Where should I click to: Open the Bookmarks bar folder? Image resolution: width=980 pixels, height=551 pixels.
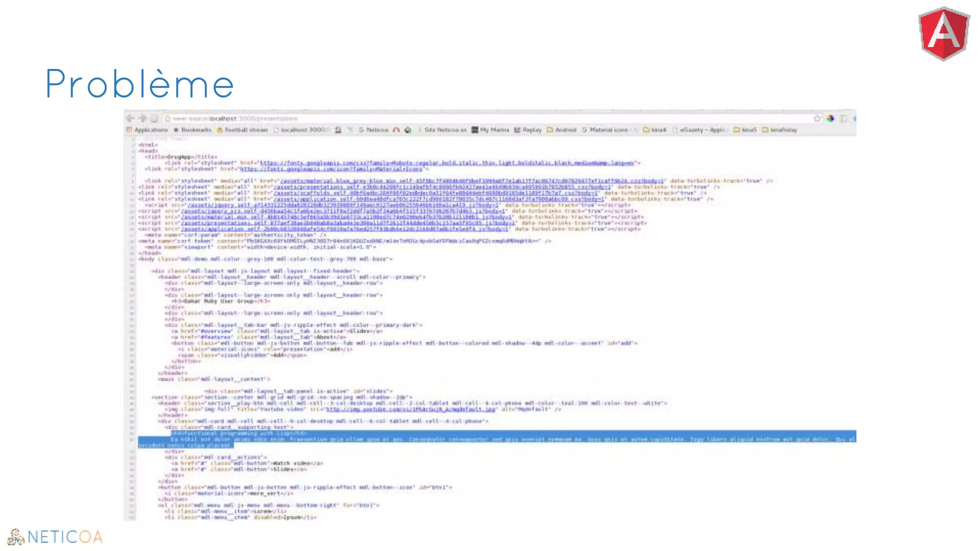click(x=192, y=130)
